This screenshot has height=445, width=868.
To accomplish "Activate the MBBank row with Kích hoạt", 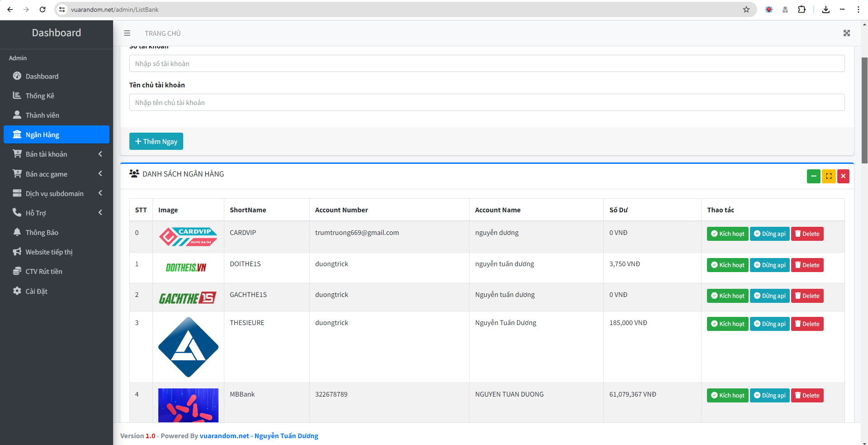I will pyautogui.click(x=727, y=395).
